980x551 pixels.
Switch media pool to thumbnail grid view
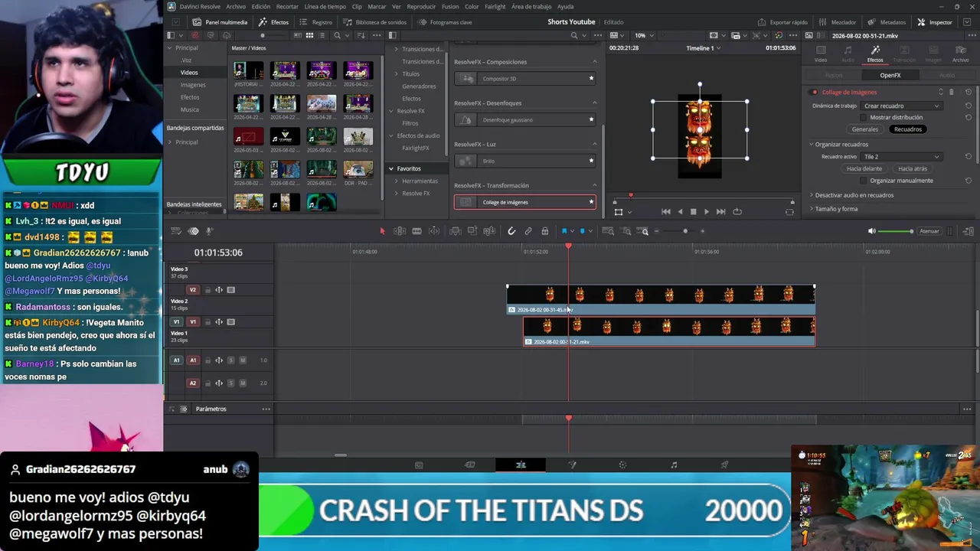309,35
